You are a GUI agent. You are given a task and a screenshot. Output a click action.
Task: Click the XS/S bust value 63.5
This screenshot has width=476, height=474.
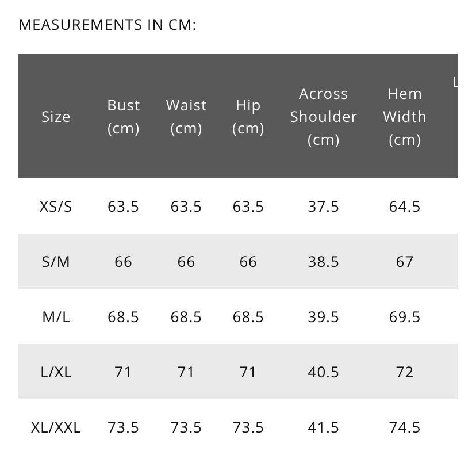coord(124,207)
